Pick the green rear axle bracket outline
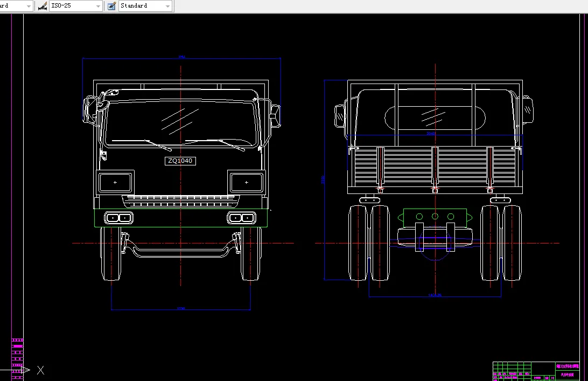 click(x=435, y=217)
